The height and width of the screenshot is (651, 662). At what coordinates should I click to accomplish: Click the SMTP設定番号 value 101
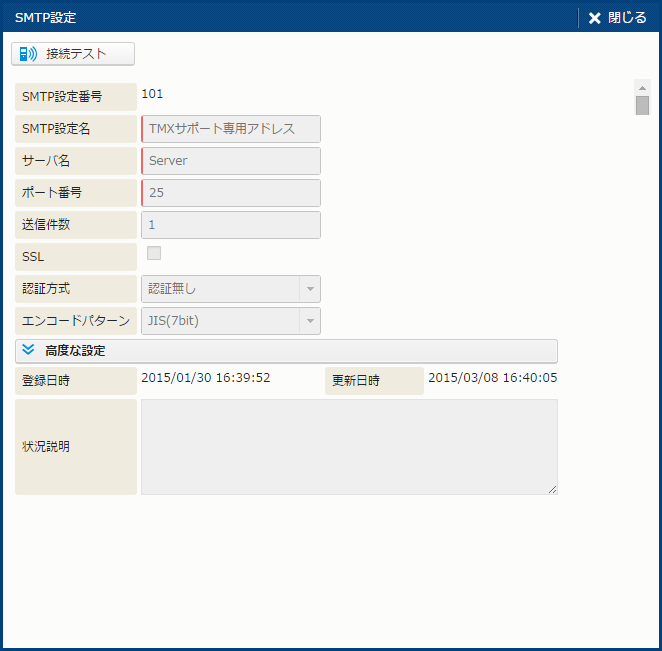pos(152,94)
